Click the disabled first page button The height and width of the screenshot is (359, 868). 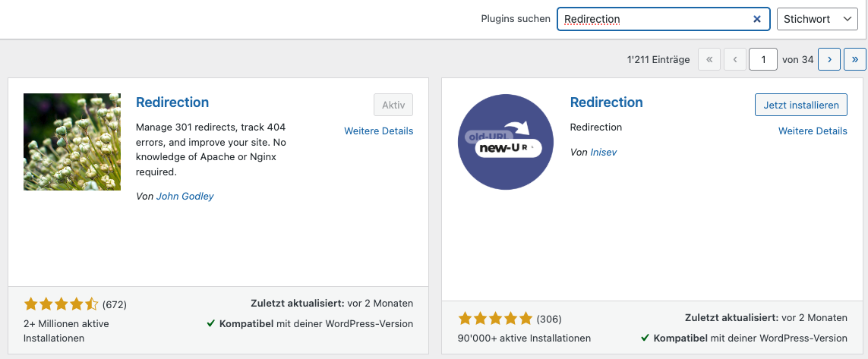click(709, 59)
